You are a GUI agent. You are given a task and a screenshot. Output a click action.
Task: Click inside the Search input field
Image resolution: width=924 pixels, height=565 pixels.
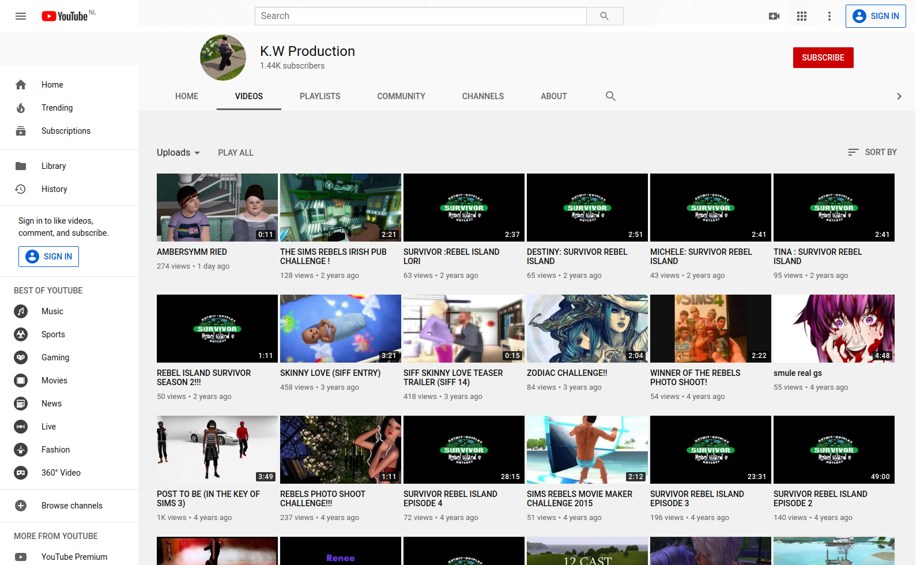[421, 16]
